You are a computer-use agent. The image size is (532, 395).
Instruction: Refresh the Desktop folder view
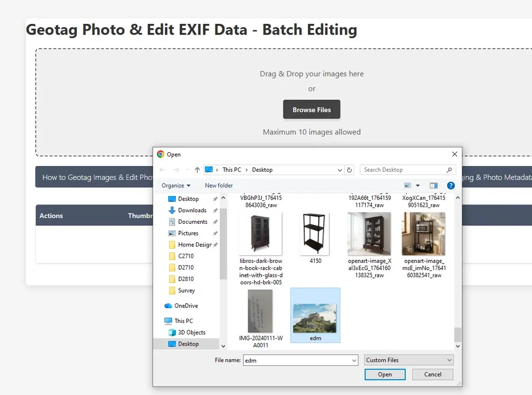coord(349,169)
